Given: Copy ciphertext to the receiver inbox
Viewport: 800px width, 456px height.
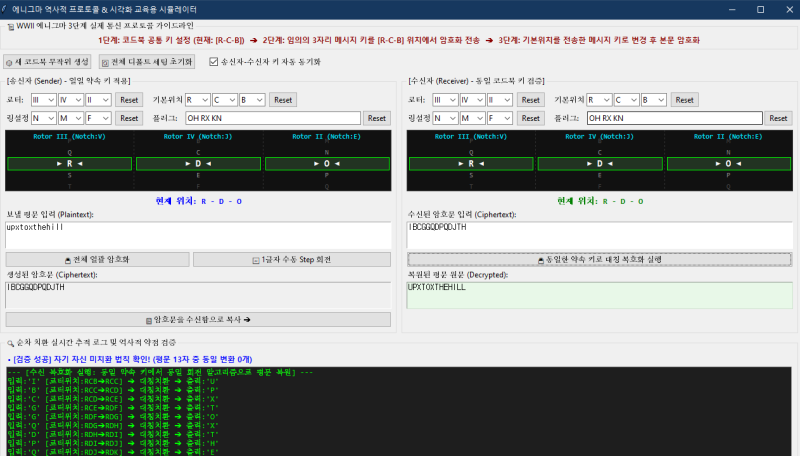Looking at the screenshot, I should pos(198,320).
